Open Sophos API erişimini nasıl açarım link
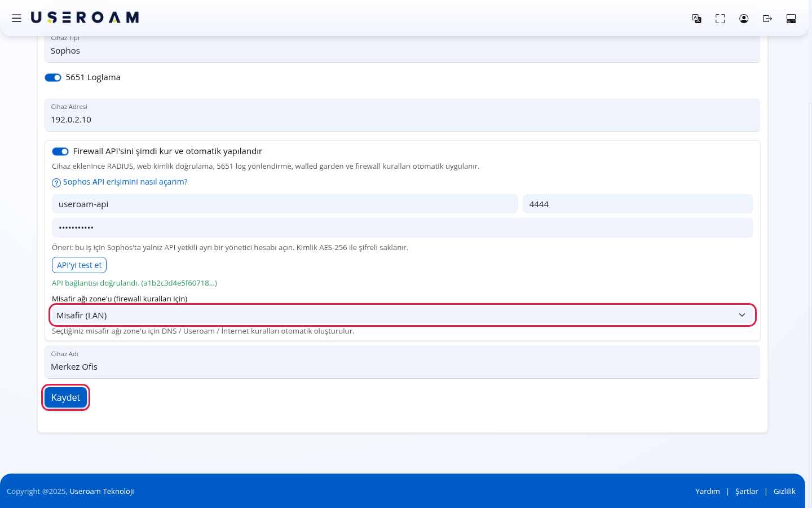The image size is (812, 508). [x=125, y=182]
